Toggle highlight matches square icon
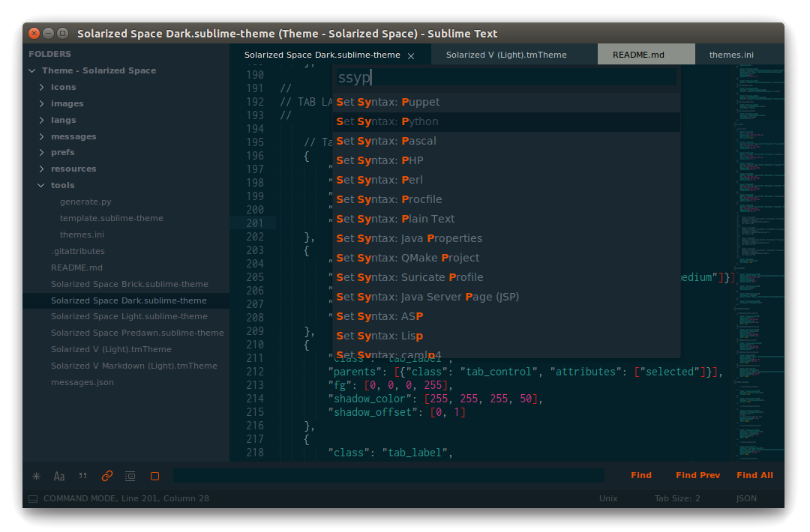 pos(154,477)
